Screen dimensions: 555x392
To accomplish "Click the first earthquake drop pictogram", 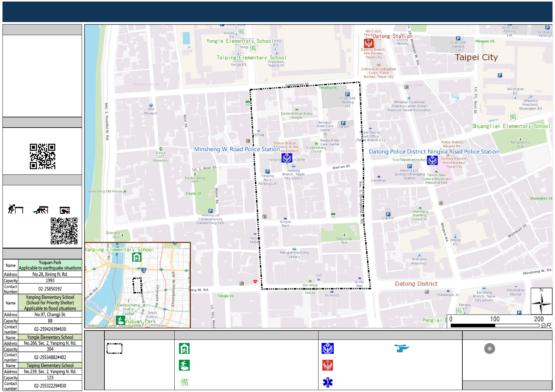I will [x=16, y=209].
